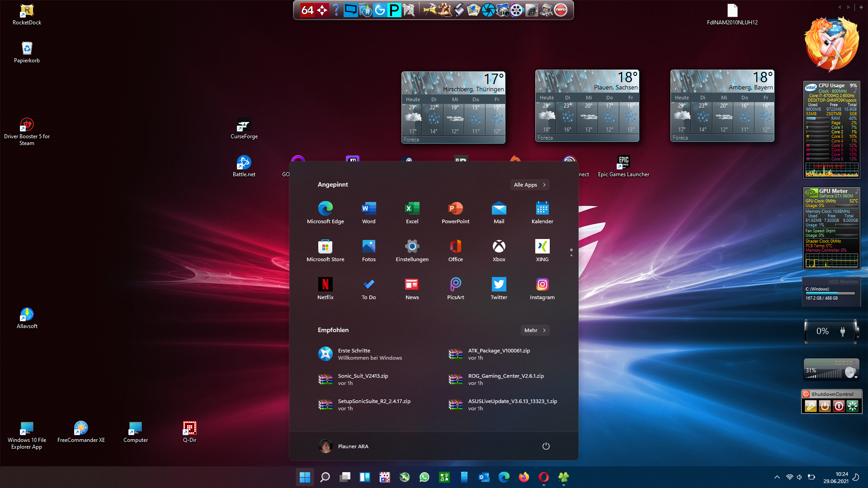The width and height of the screenshot is (868, 488).
Task: Select the FreeCommander XE desktop shortcut
Action: (x=81, y=432)
